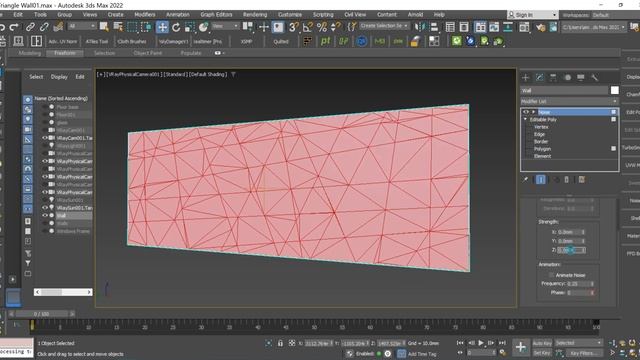Click the Select and Link chain icon
The image size is (640, 360).
pos(30,27)
